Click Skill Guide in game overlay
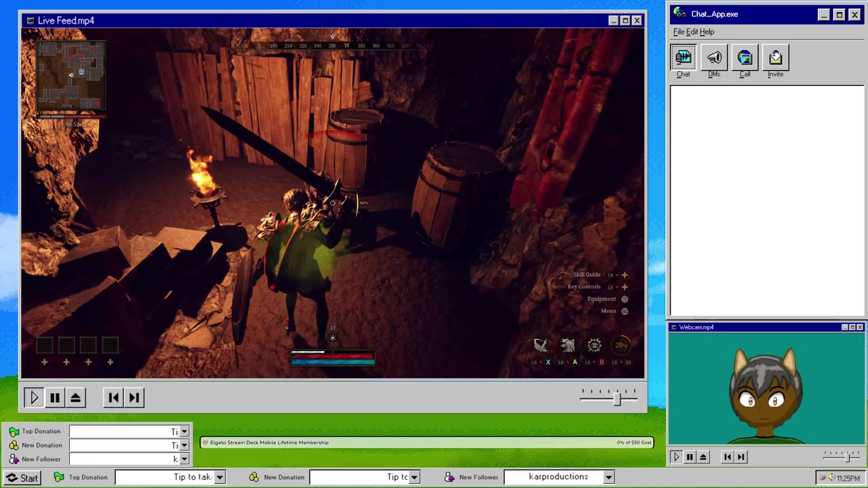 [587, 274]
